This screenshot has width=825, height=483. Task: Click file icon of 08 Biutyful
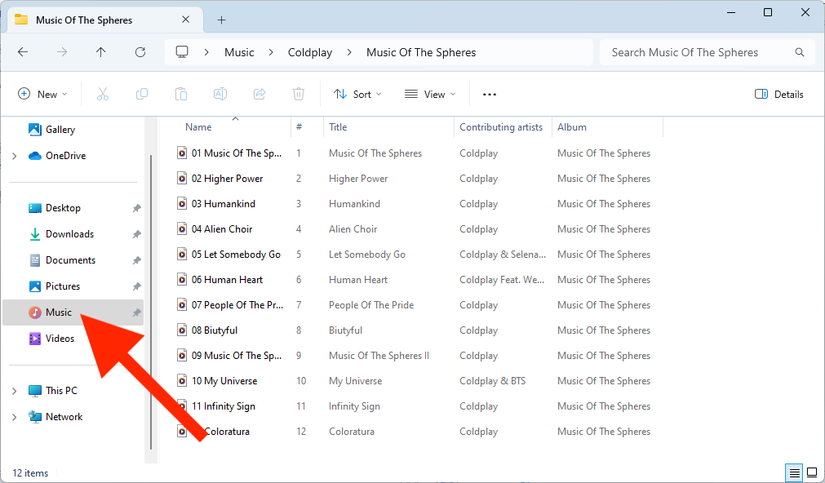(182, 330)
